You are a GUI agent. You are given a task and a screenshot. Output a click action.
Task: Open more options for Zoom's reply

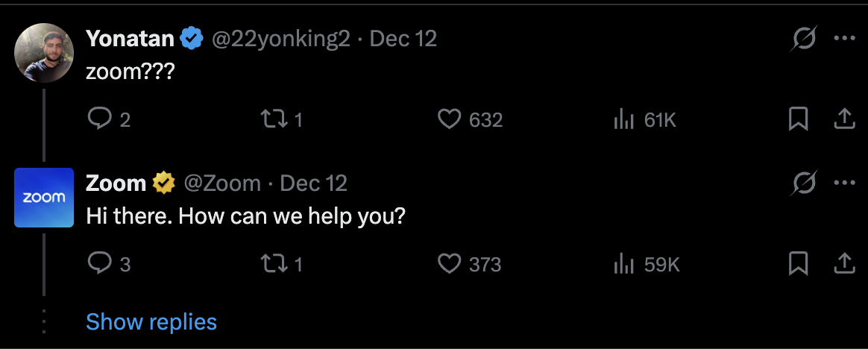click(843, 183)
